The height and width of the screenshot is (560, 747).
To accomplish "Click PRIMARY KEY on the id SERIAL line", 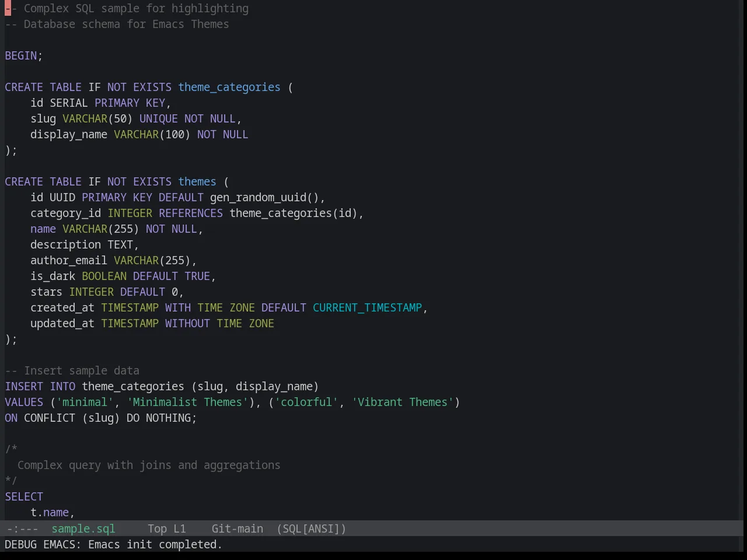I will click(130, 103).
